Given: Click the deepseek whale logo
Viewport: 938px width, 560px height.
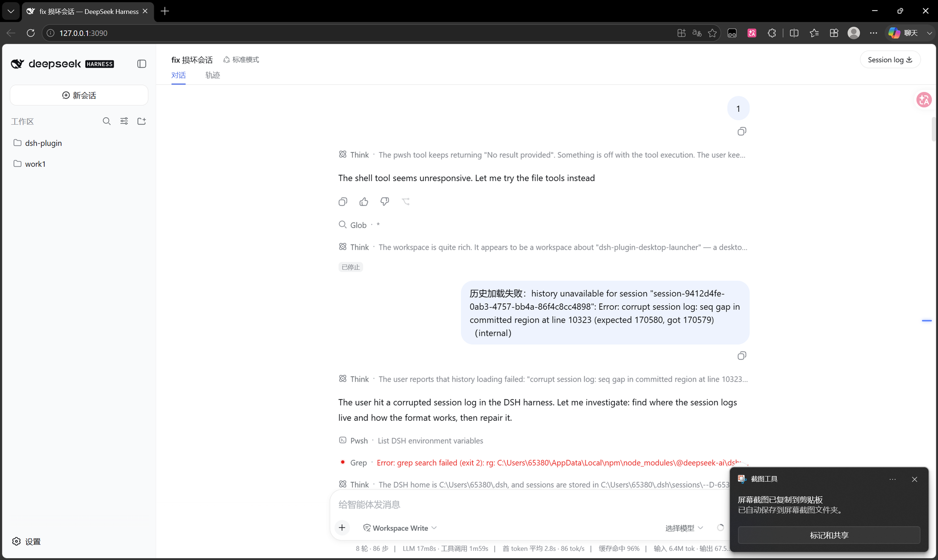Looking at the screenshot, I should (17, 64).
